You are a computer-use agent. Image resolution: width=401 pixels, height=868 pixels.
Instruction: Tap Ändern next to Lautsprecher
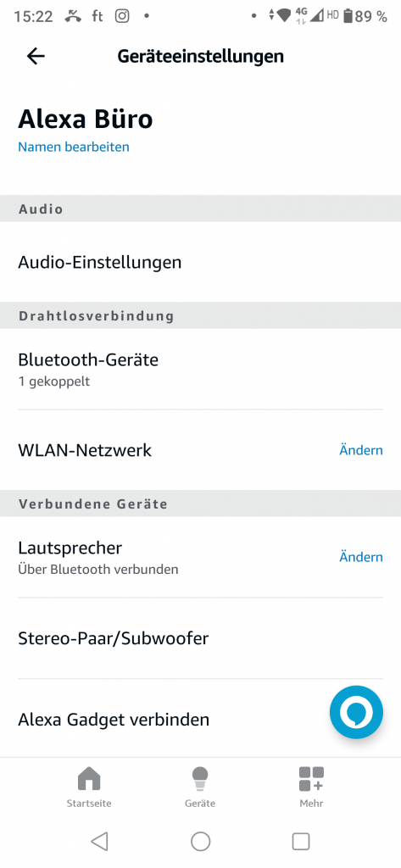click(x=361, y=557)
